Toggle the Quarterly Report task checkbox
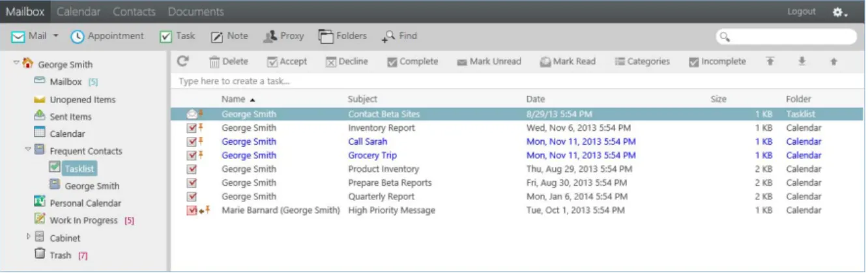The height and width of the screenshot is (273, 868). click(x=191, y=196)
